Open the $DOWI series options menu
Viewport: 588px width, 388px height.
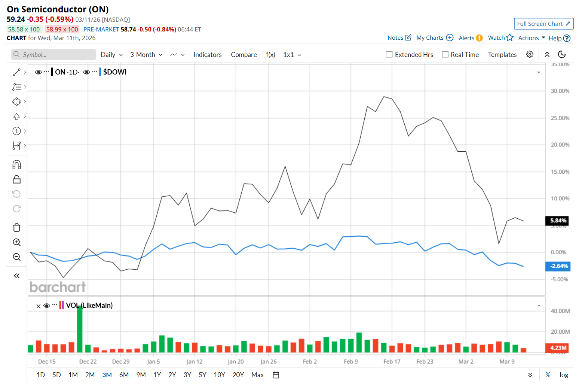click(x=95, y=72)
